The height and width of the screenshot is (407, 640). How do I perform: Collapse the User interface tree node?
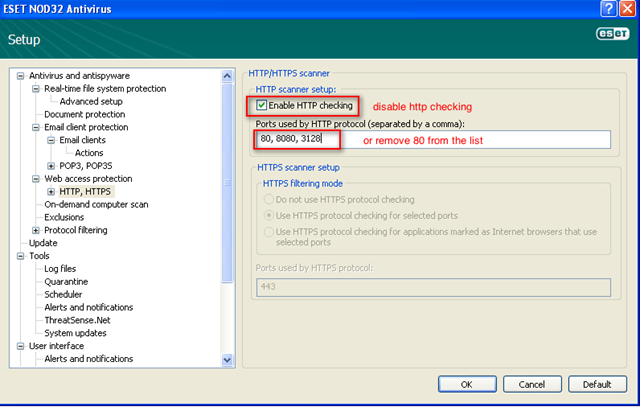click(x=20, y=346)
